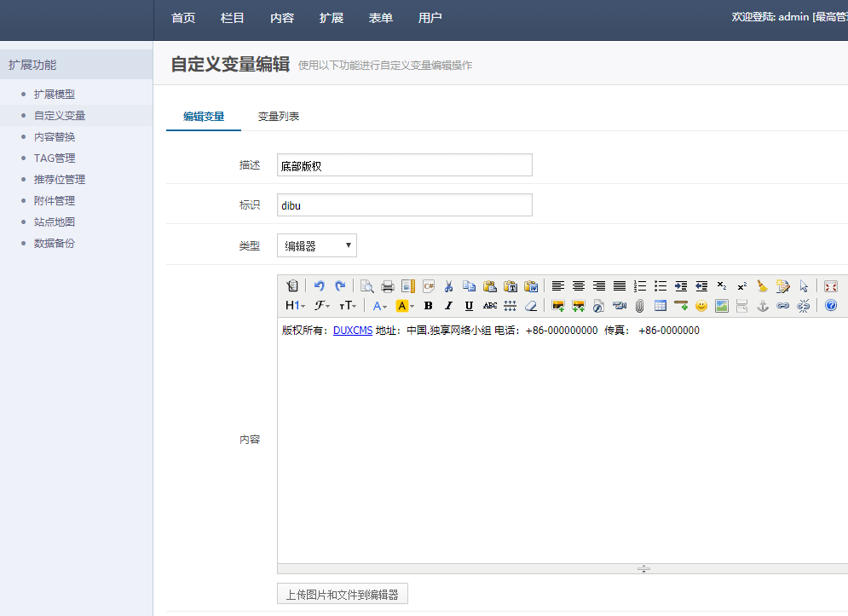This screenshot has width=848, height=616.
Task: Insert a page break
Action: [x=742, y=306]
